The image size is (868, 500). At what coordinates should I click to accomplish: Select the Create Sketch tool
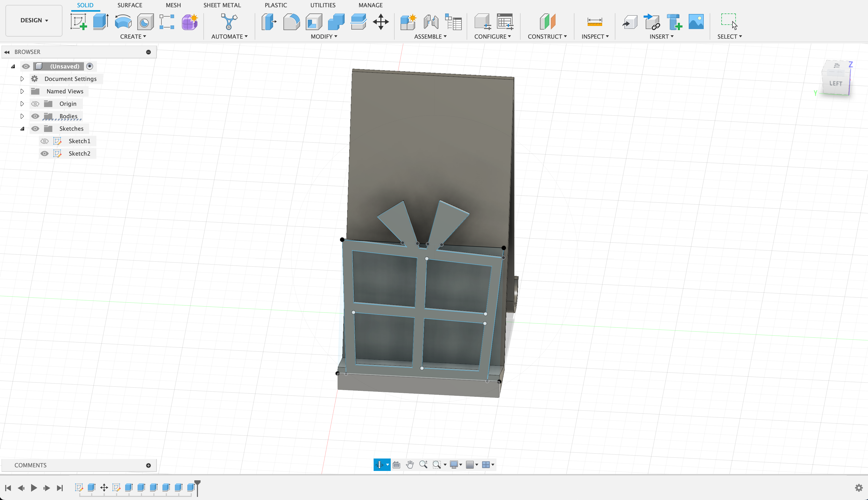pyautogui.click(x=79, y=22)
